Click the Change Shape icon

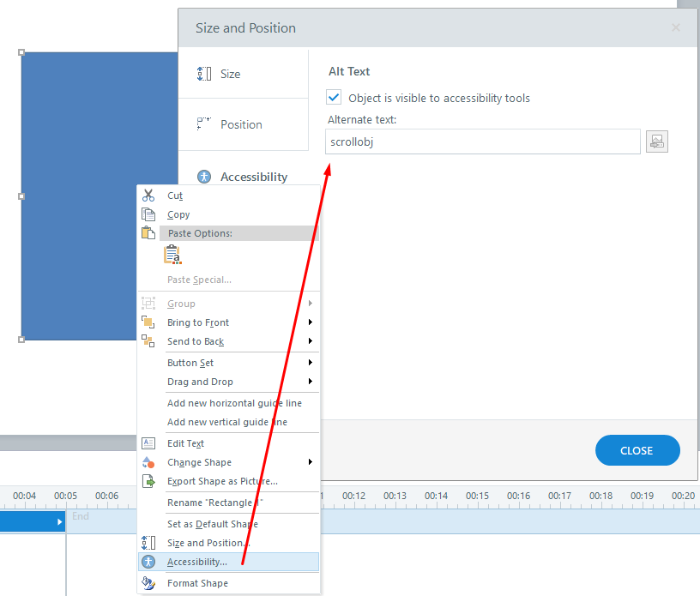click(x=148, y=462)
